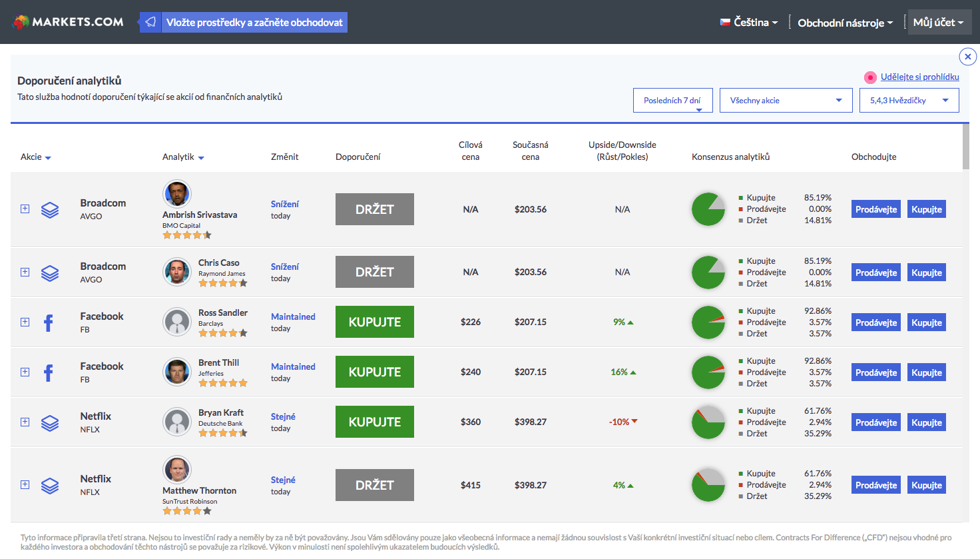980x559 pixels.
Task: Click Matthew Thornton's analyst photo
Action: (177, 470)
